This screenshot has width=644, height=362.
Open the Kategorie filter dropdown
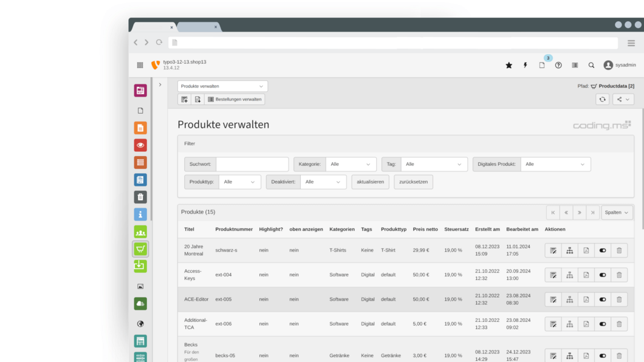point(351,164)
